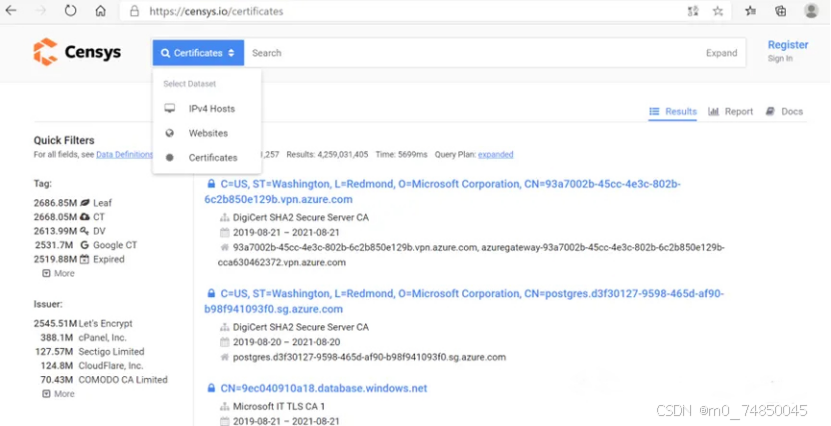Click the padlock site info icon
The height and width of the screenshot is (426, 831).
point(135,11)
